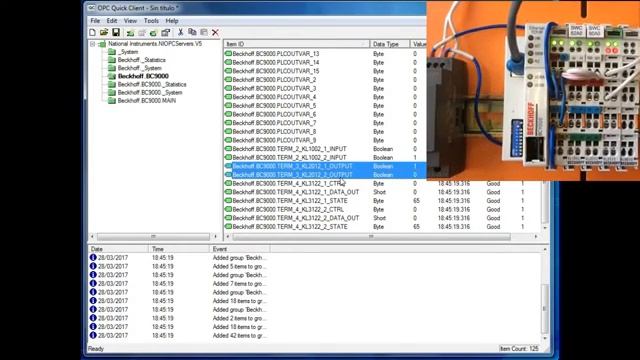640x360 pixels.
Task: Select the Beckhoff._System tree group
Action: click(x=140, y=68)
